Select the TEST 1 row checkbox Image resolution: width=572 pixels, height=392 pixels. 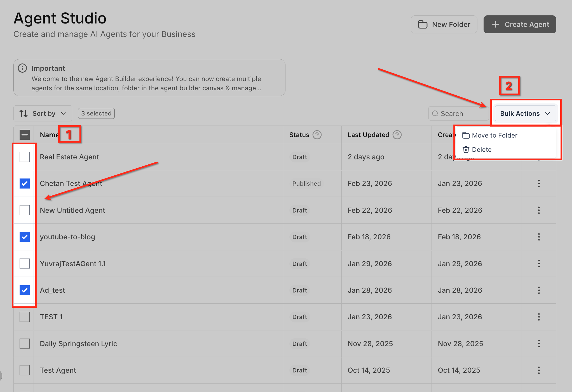(x=25, y=317)
